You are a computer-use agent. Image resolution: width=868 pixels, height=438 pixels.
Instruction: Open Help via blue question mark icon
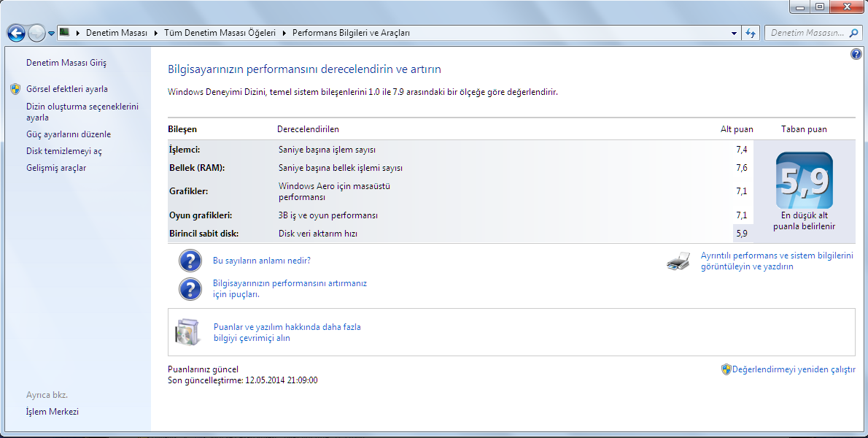(x=856, y=54)
